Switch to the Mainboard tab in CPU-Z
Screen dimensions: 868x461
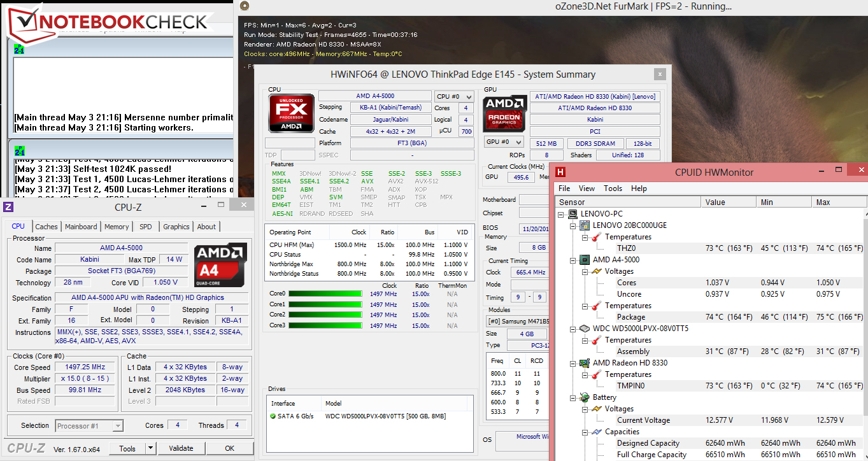81,227
